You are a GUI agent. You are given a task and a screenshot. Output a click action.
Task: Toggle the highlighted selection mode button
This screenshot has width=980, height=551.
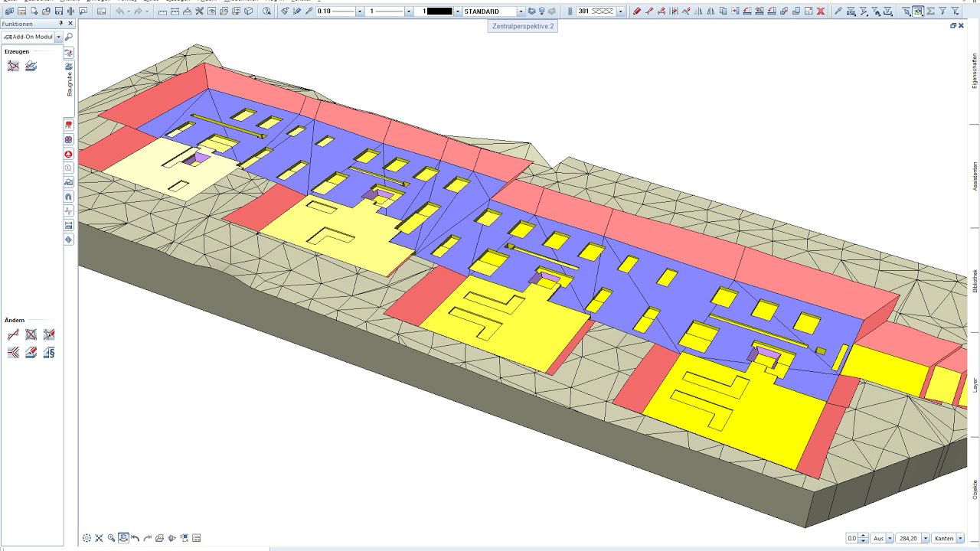[918, 11]
